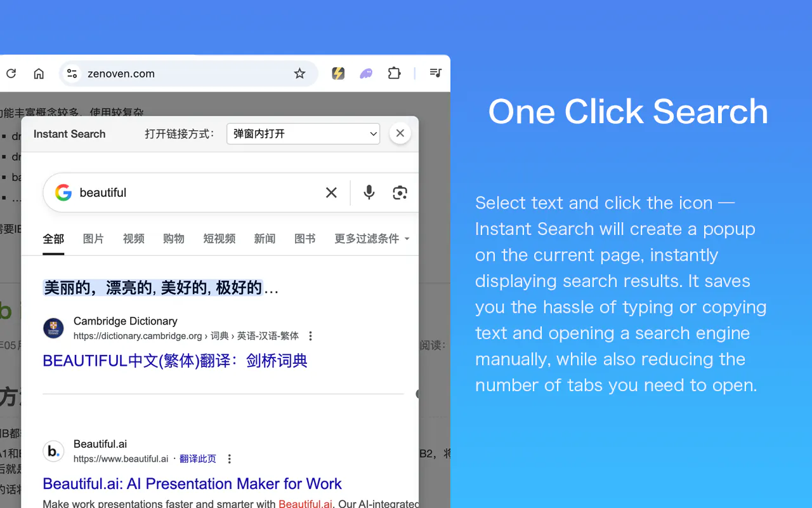Click the https://www.beautiful.ai URL text
The image size is (812, 508).
(x=121, y=458)
